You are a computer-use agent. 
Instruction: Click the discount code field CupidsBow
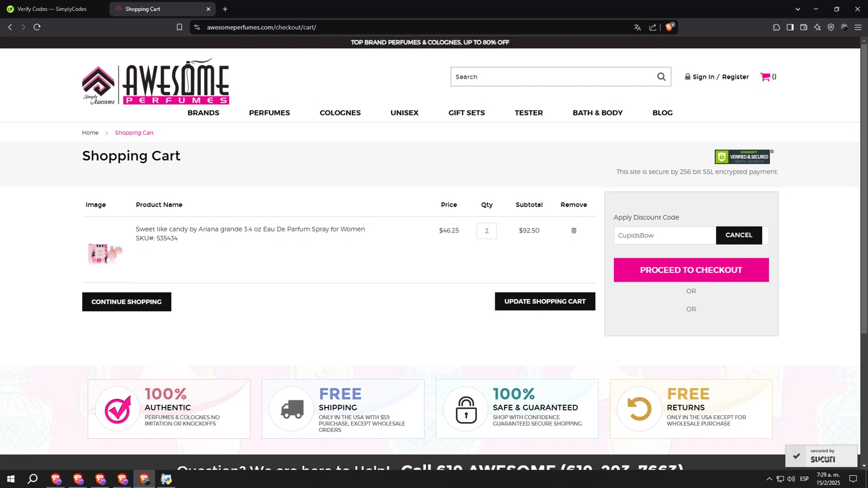[x=665, y=235]
